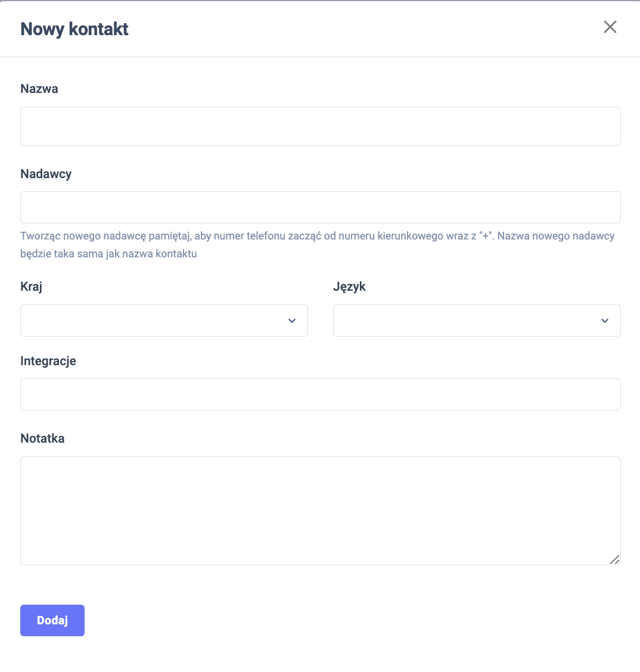The image size is (640, 672).
Task: Click inside the Notatka text area
Action: click(x=320, y=510)
